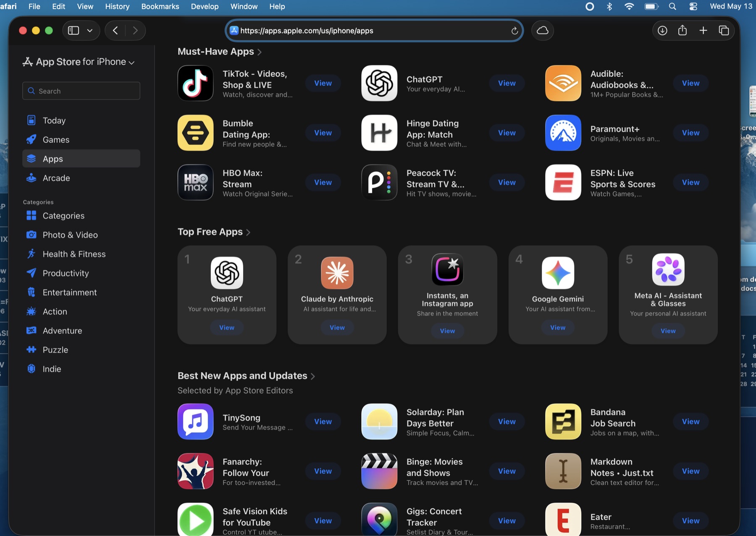756x536 pixels.
Task: Open the Indie category
Action: point(81,369)
